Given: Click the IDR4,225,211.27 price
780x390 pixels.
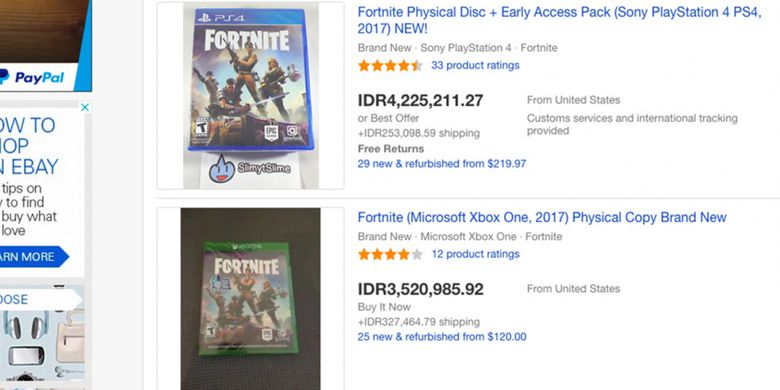Looking at the screenshot, I should click(420, 100).
